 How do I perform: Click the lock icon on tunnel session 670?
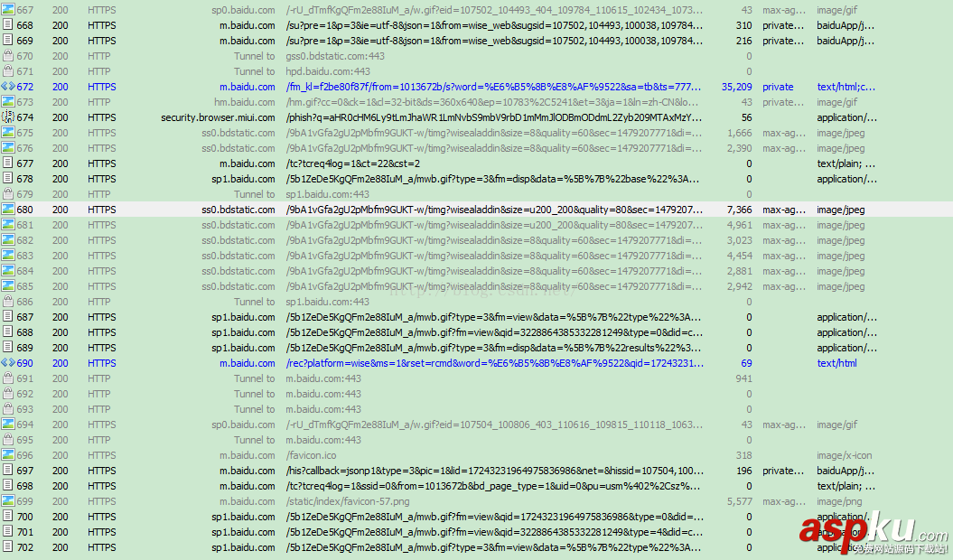[x=8, y=56]
